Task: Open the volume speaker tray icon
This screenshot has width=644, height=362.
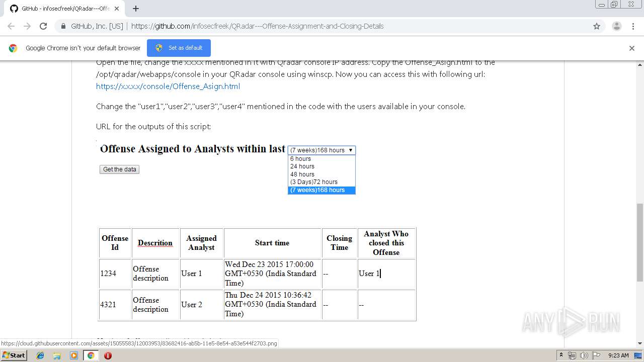Action: tap(584, 355)
